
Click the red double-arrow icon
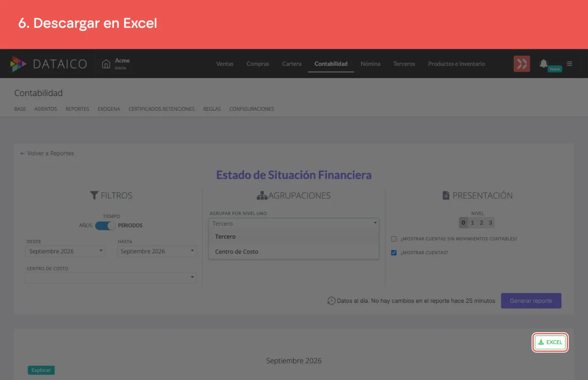click(x=522, y=64)
